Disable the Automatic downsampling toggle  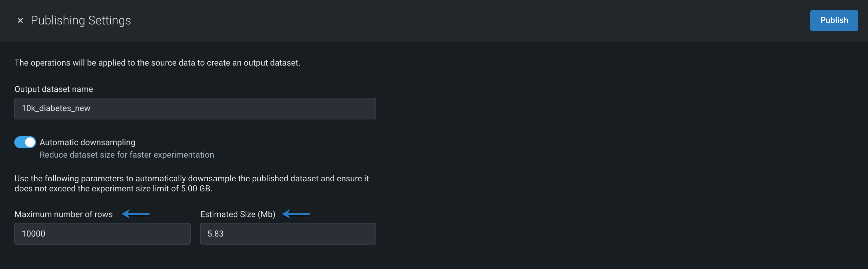[x=25, y=142]
